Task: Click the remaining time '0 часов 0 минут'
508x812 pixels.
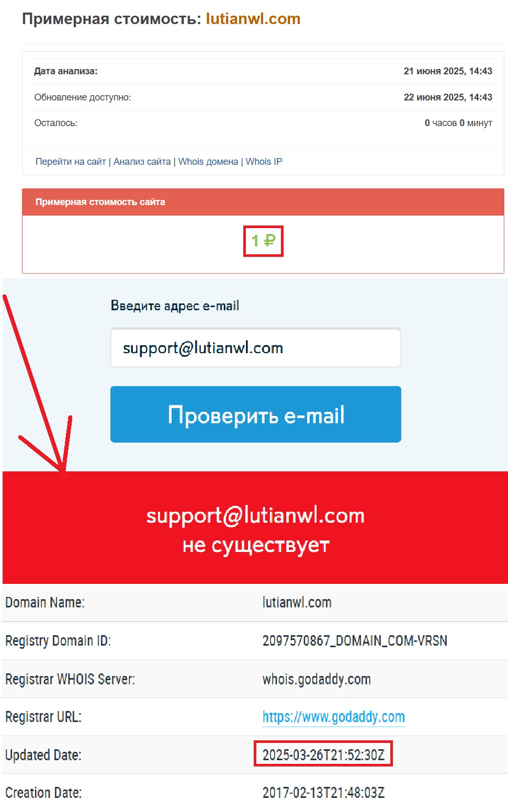Action: point(458,123)
